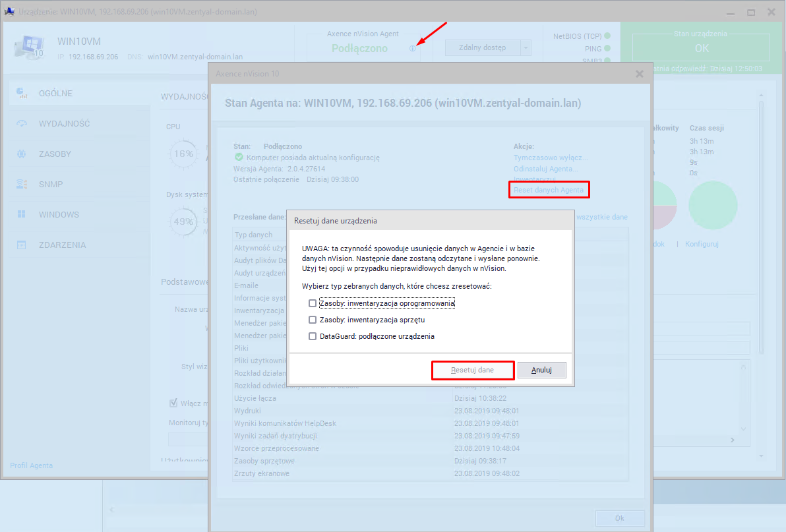The height and width of the screenshot is (532, 786).
Task: Click Anuluj to cancel the reset
Action: point(541,370)
